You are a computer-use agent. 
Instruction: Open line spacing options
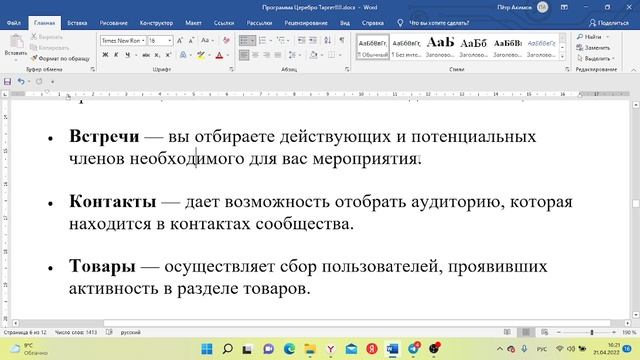292,55
